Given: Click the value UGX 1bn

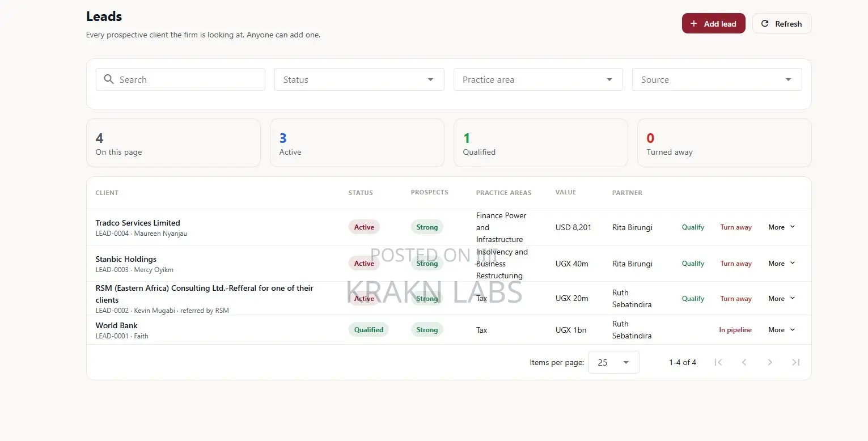Looking at the screenshot, I should 571,330.
